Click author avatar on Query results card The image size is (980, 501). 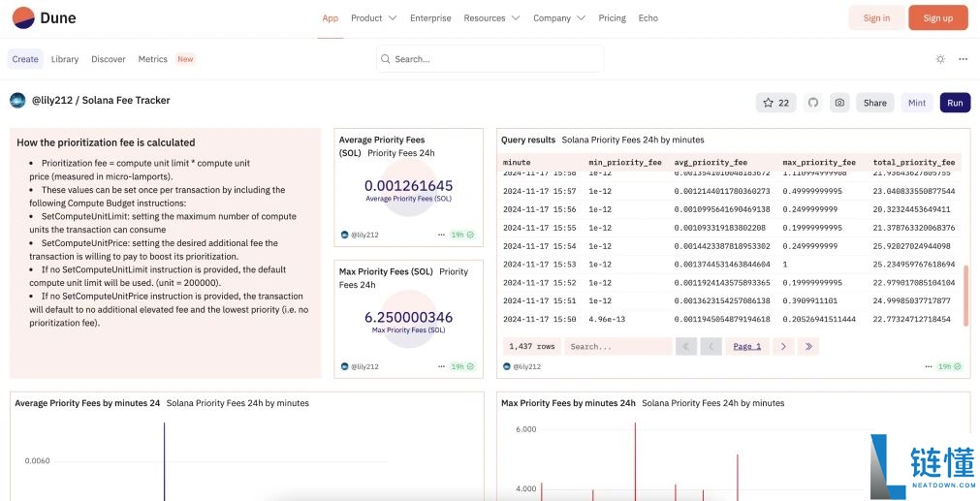point(507,366)
